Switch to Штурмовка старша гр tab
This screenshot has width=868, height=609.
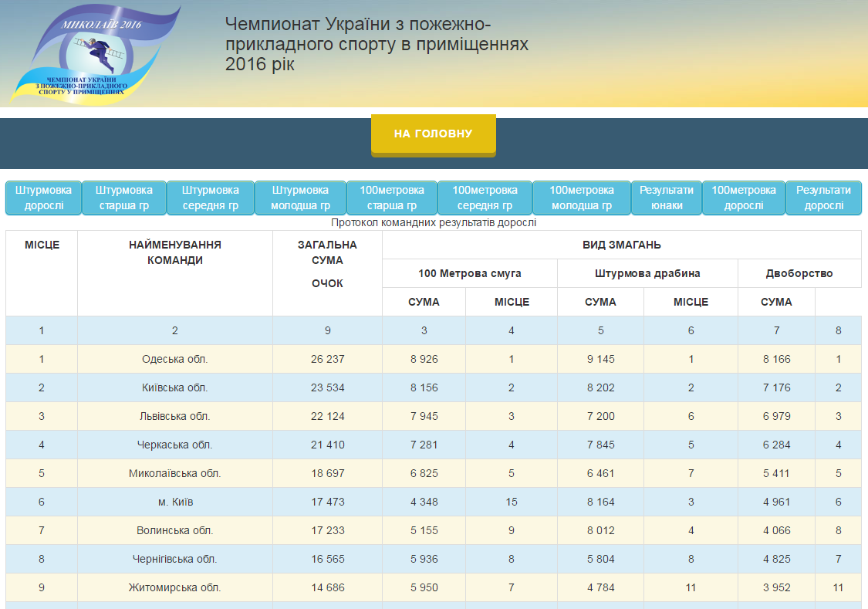pyautogui.click(x=123, y=198)
